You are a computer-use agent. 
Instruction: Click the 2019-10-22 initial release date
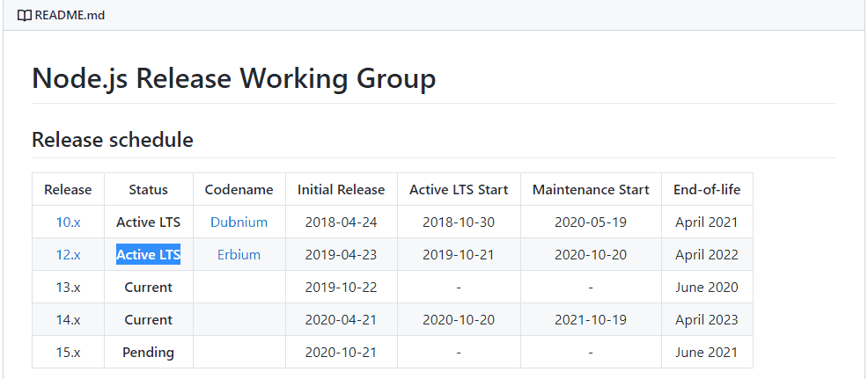coord(341,288)
